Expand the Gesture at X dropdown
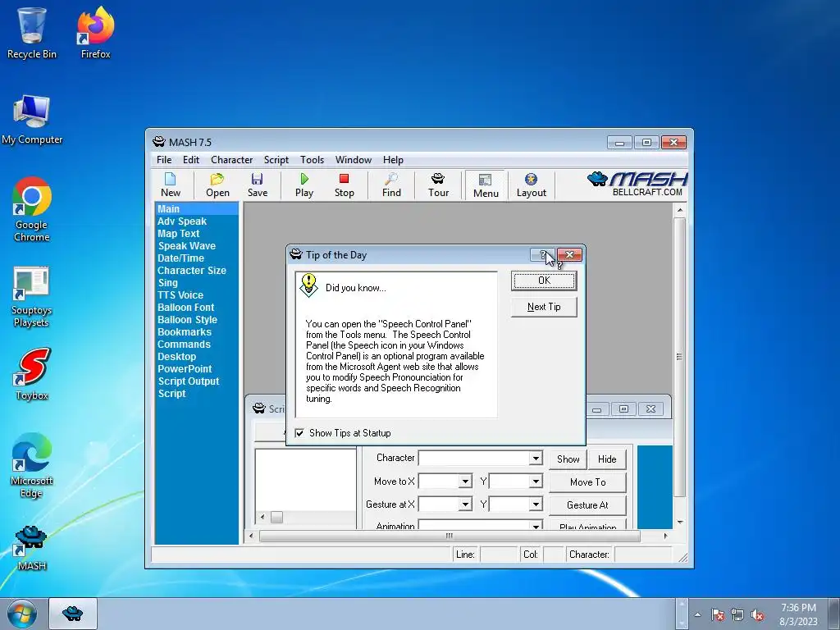Viewport: 840px width, 630px height. [465, 504]
